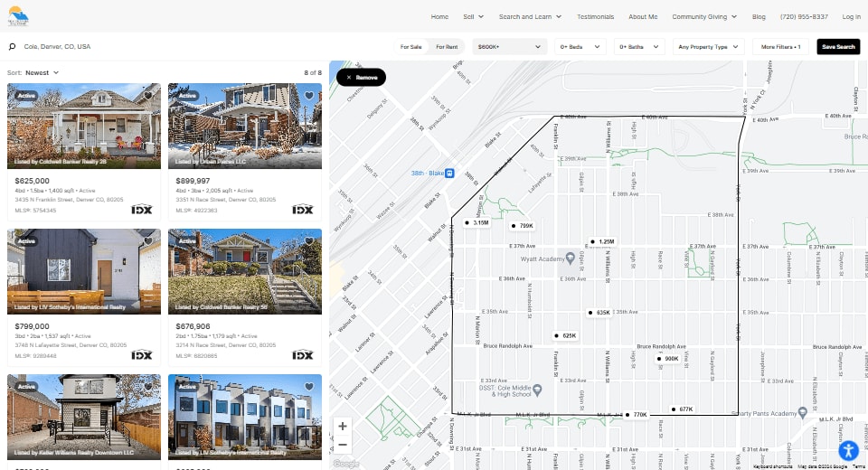Click the Wyatt Academy map pin
Image resolution: width=868 pixels, height=470 pixels.
pos(571,258)
